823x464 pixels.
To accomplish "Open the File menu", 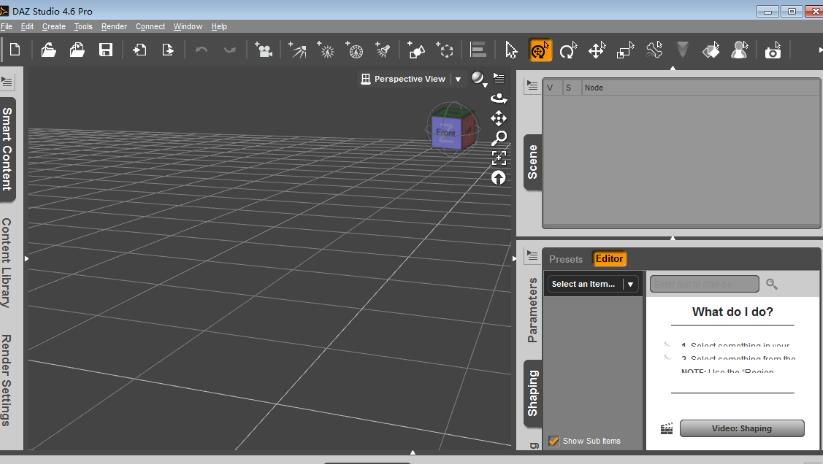I will pos(6,26).
